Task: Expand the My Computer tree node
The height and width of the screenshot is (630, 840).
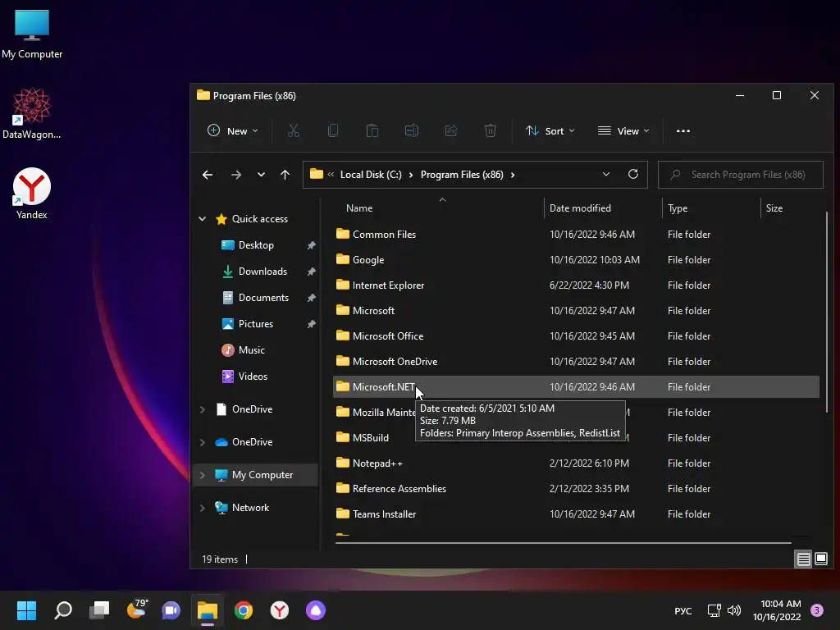Action: [203, 475]
